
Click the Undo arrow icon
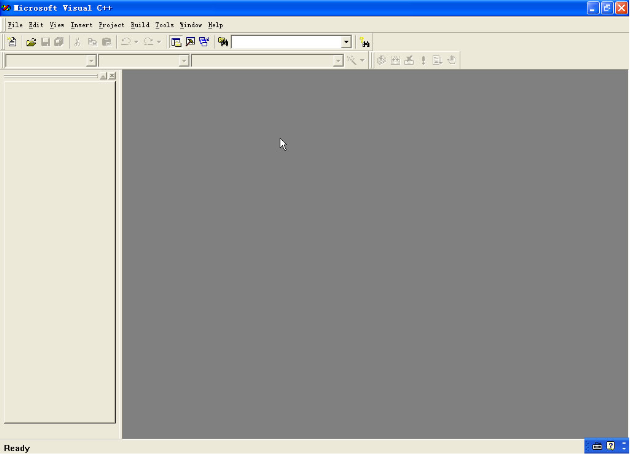[126, 42]
